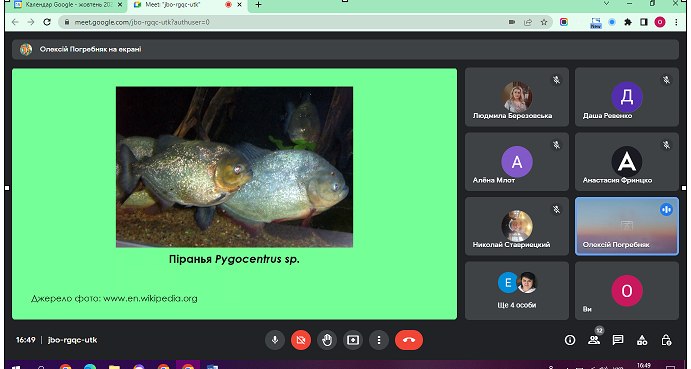
Task: Go forward in browser history
Action: point(31,22)
